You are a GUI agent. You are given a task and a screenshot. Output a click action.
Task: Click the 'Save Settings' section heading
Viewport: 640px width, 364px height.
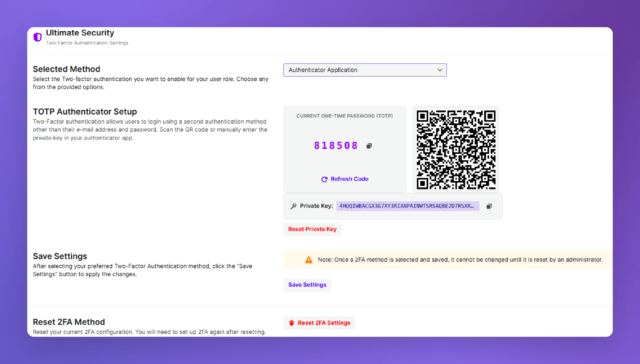pyautogui.click(x=60, y=256)
